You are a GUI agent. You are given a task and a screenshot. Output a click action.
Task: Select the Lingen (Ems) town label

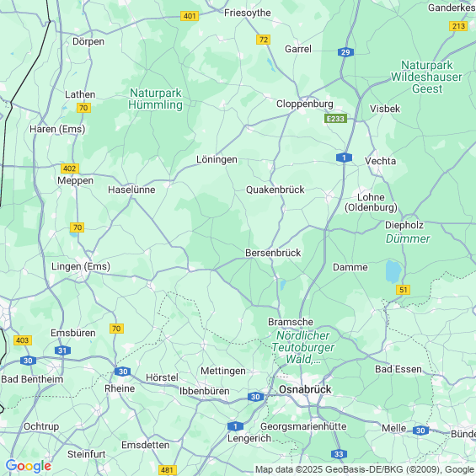click(x=81, y=266)
